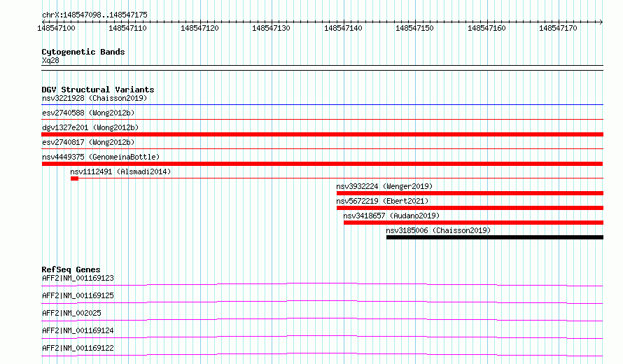The width and height of the screenshot is (623, 364).
Task: Click the thick red dgv1327e201 variant bar
Action: click(x=322, y=134)
